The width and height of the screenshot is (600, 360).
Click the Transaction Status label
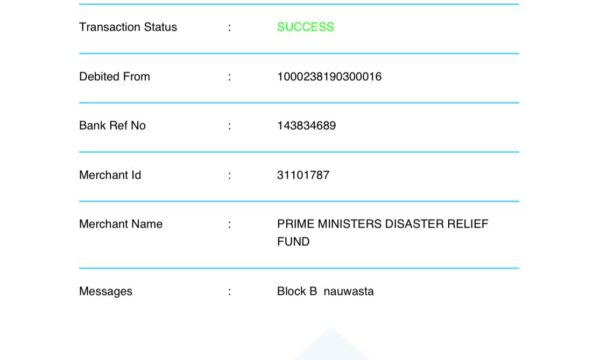click(128, 27)
